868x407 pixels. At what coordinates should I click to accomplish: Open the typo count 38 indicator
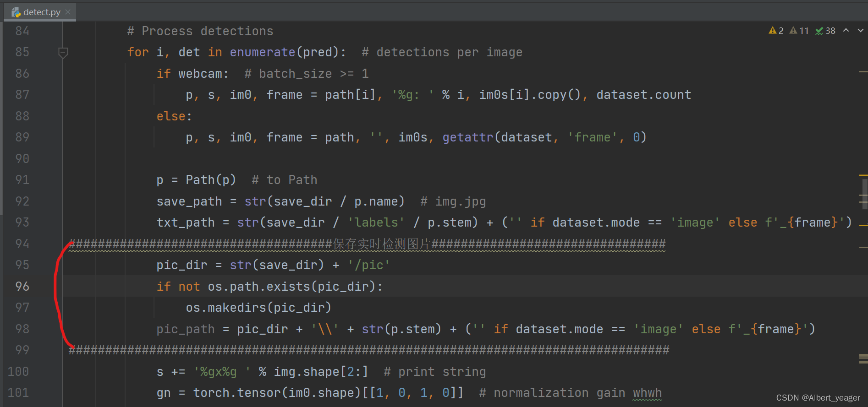(825, 31)
